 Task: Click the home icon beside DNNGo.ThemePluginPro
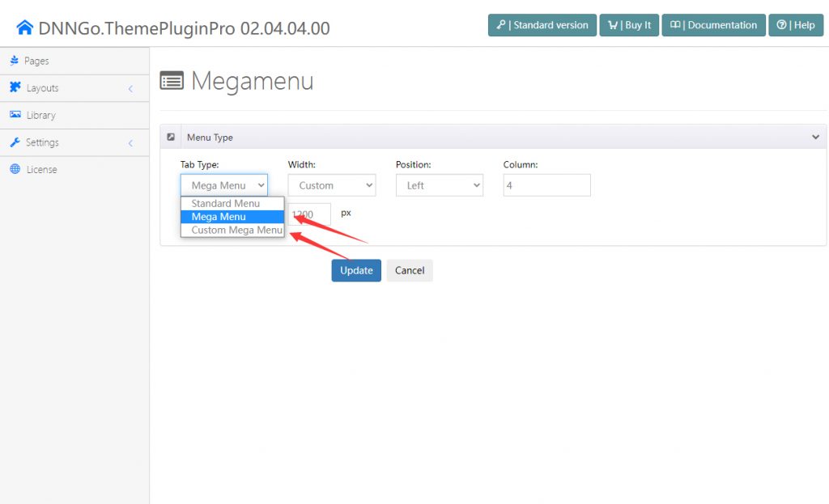[x=24, y=25]
